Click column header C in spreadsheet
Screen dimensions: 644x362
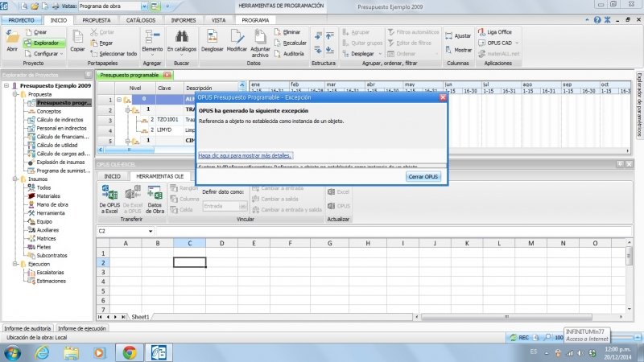coord(189,242)
